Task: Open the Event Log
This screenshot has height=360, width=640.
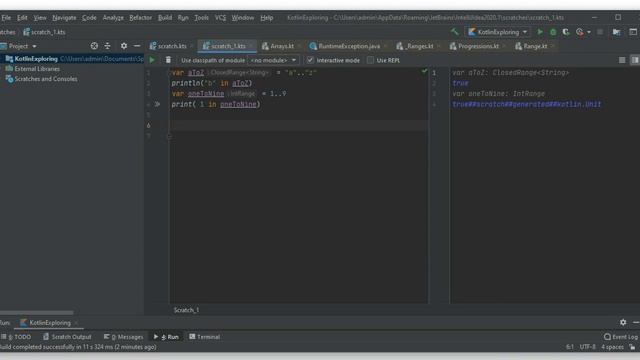Action: click(x=620, y=337)
